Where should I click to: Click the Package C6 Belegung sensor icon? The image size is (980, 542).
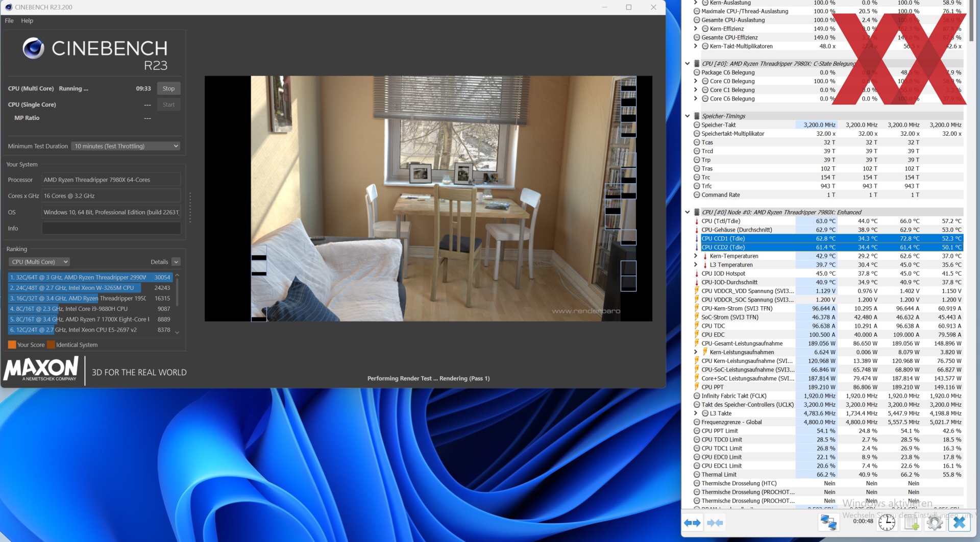[x=697, y=72]
